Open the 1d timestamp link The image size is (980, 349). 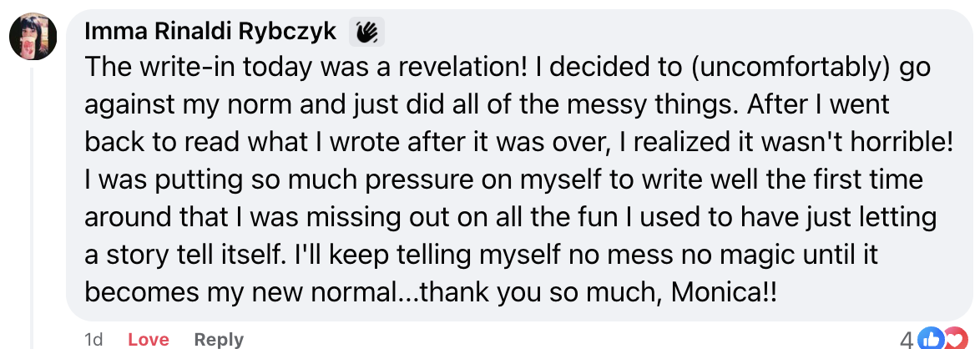93,339
